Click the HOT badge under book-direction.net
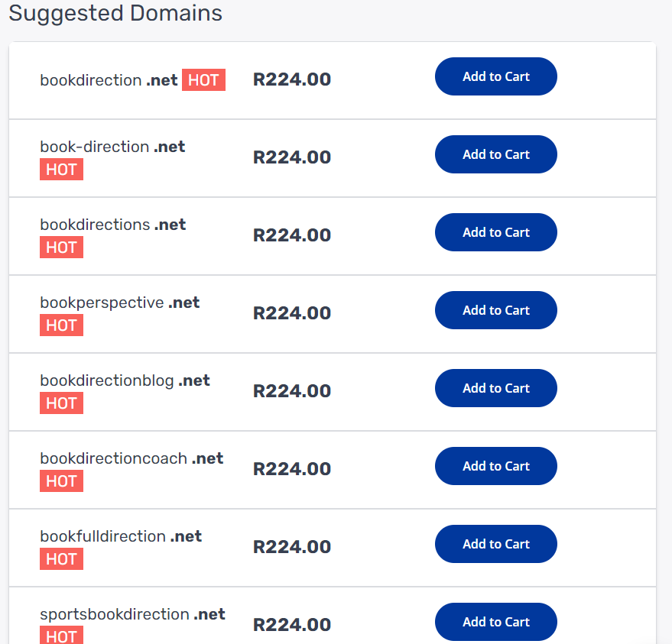Screen dimensions: 672x644 tap(61, 170)
